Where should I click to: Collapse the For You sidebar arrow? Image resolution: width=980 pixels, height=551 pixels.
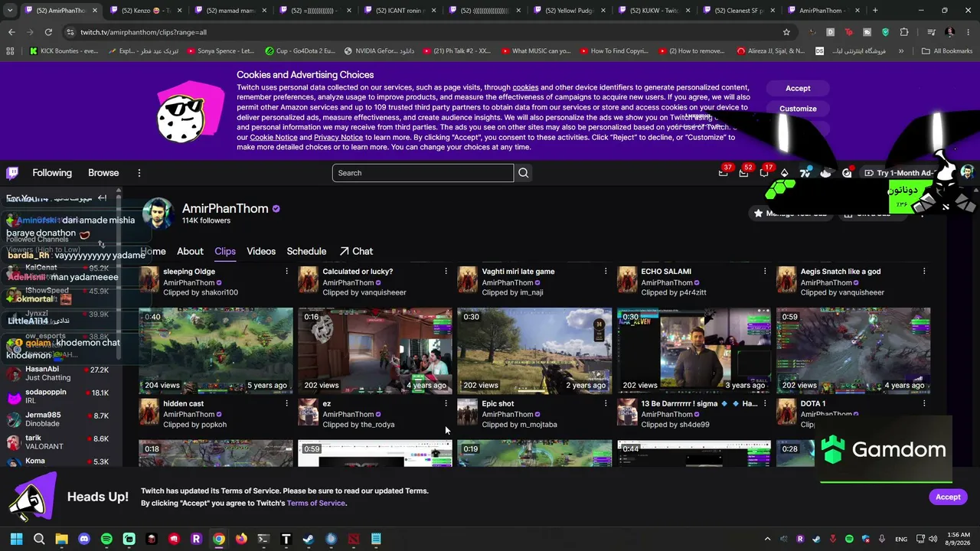[x=102, y=198]
